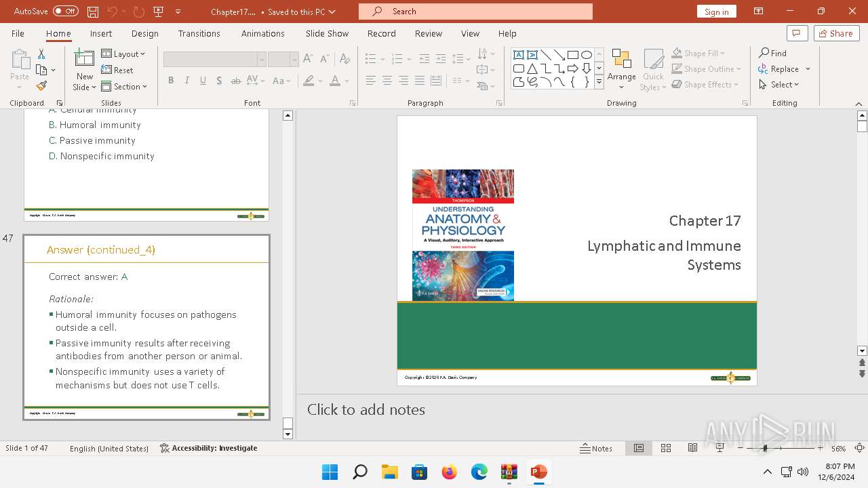Switch to the Design tab

click(x=144, y=33)
